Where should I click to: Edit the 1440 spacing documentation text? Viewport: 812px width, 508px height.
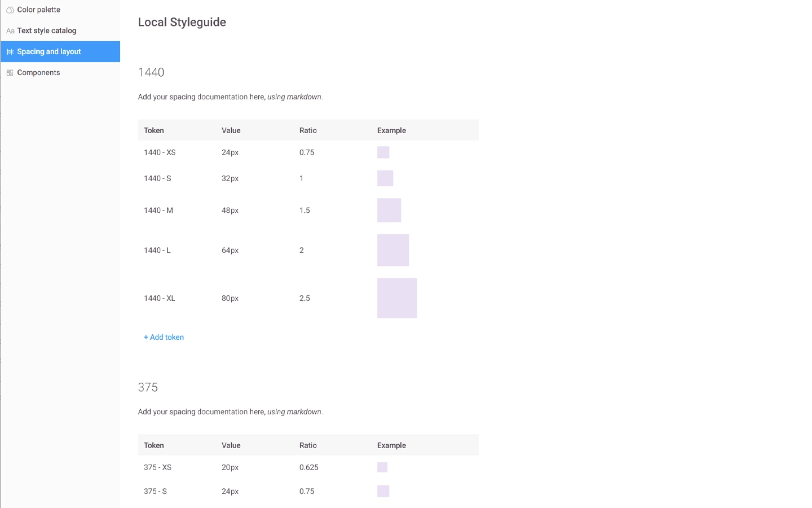point(230,97)
